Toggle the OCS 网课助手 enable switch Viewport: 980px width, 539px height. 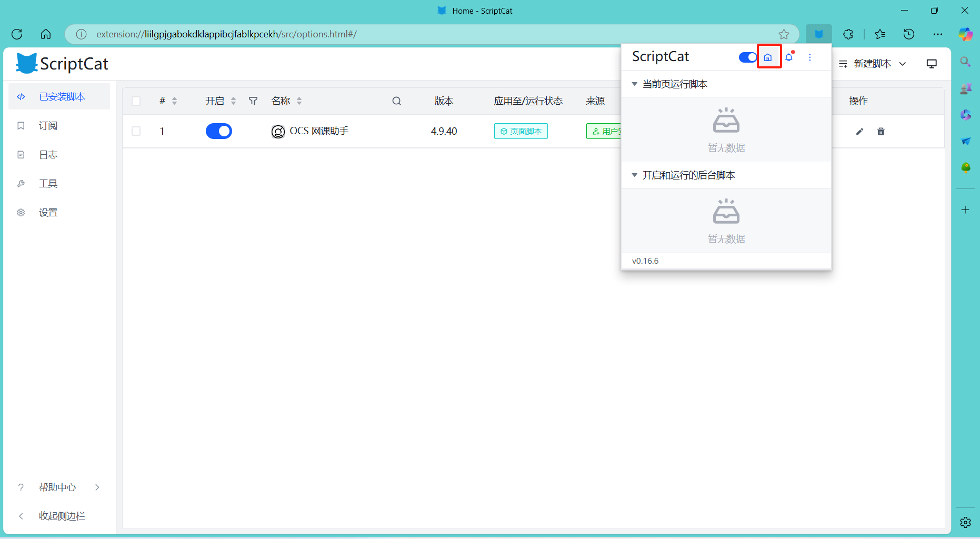point(219,131)
